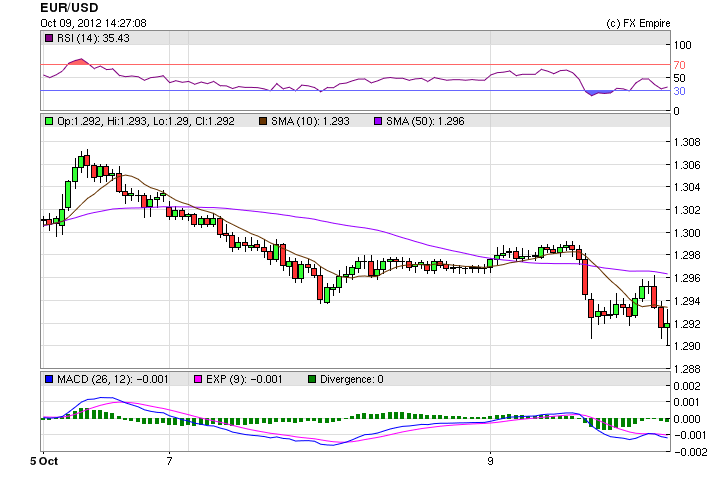Image resolution: width=710 pixels, height=487 pixels.
Task: Click the 1.292 price axis label
Action: click(687, 324)
